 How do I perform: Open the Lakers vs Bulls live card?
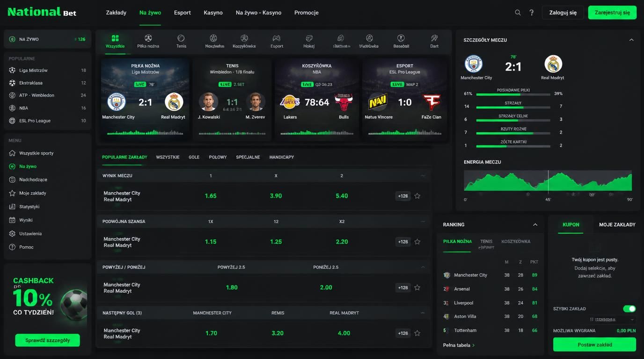click(317, 99)
